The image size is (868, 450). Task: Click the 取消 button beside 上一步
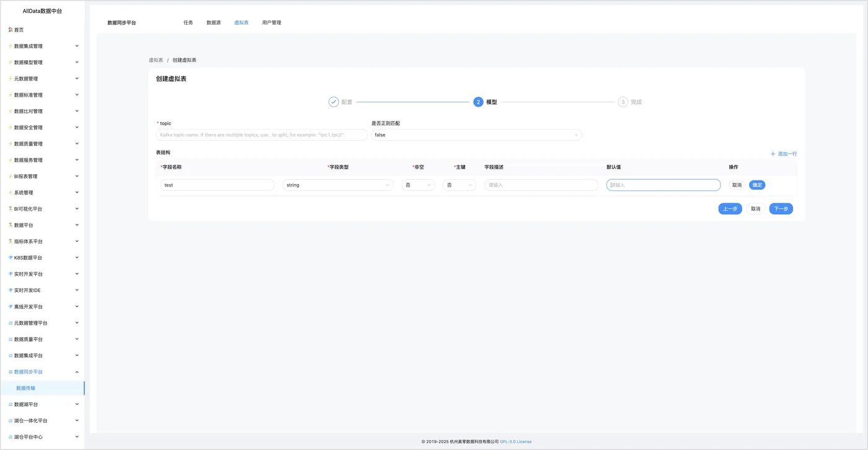point(756,209)
